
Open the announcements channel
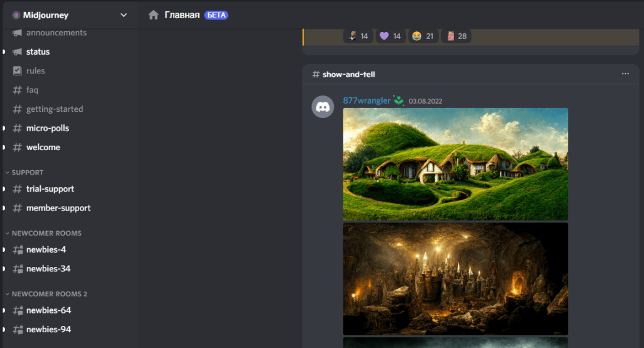(56, 33)
